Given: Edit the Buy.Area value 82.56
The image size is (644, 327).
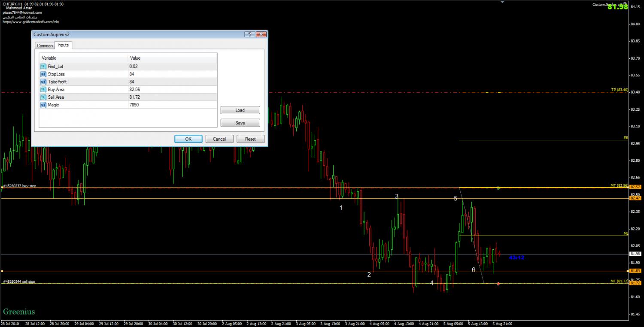Looking at the screenshot, I should click(173, 90).
